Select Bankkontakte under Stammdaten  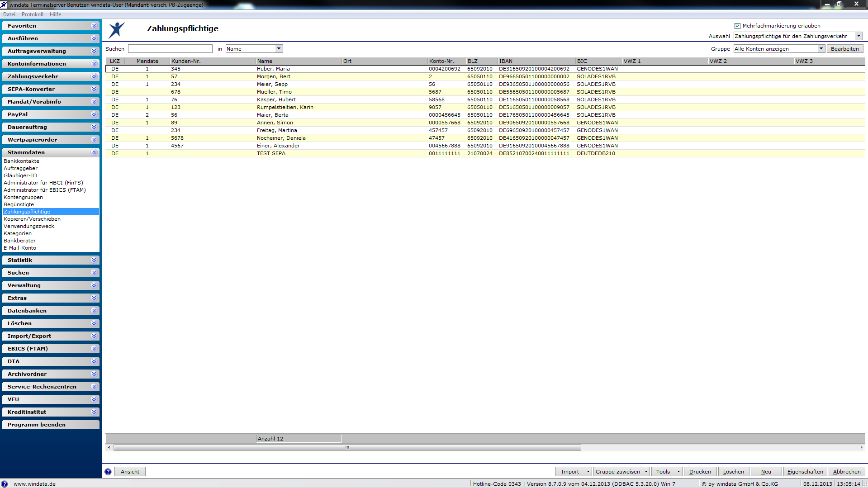22,161
